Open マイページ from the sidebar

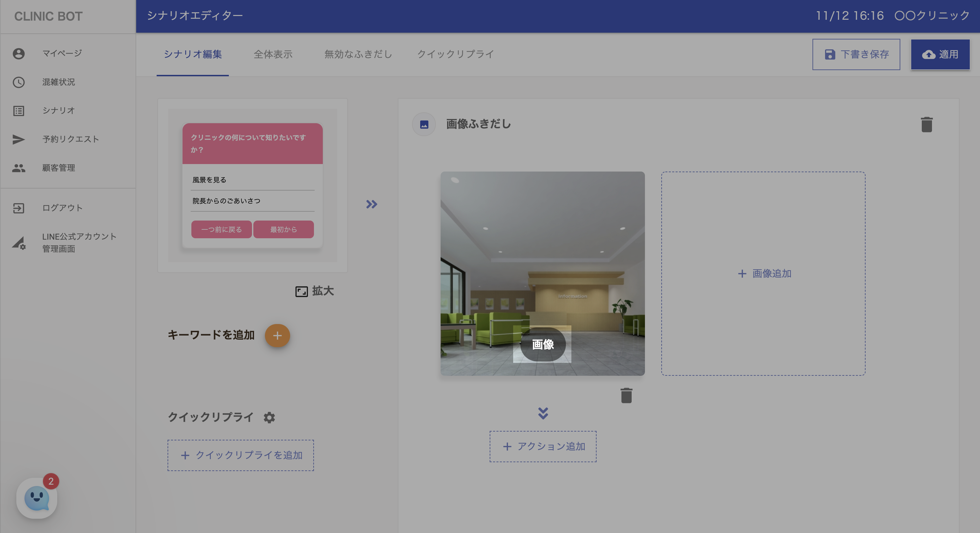[x=62, y=53]
